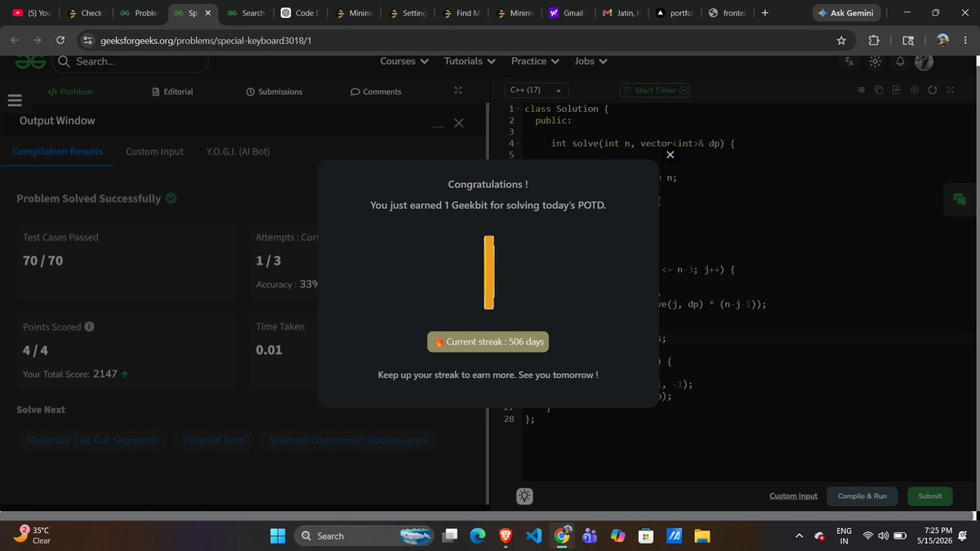Go back in browser history
Image resolution: width=980 pixels, height=551 pixels.
pyautogui.click(x=16, y=40)
